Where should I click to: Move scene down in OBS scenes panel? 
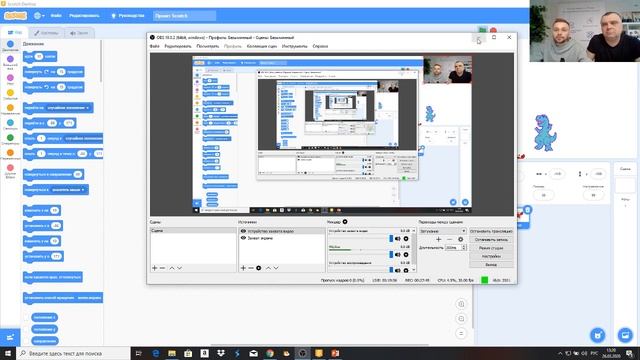180,268
